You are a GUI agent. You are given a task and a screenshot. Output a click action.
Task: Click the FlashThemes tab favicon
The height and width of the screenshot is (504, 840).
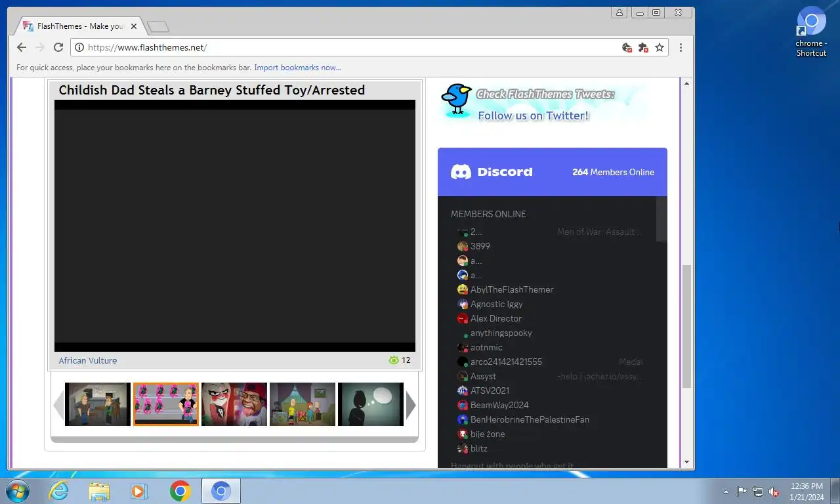(28, 26)
